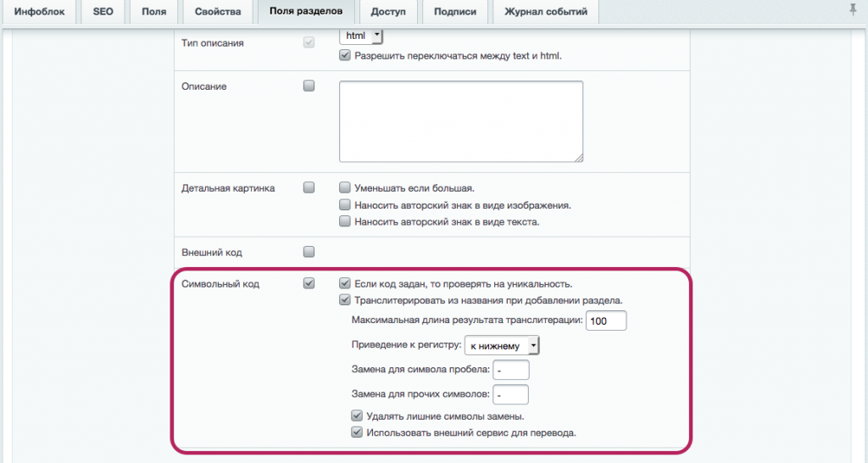
Task: Switch to the Инфоблок tab
Action: (x=39, y=12)
